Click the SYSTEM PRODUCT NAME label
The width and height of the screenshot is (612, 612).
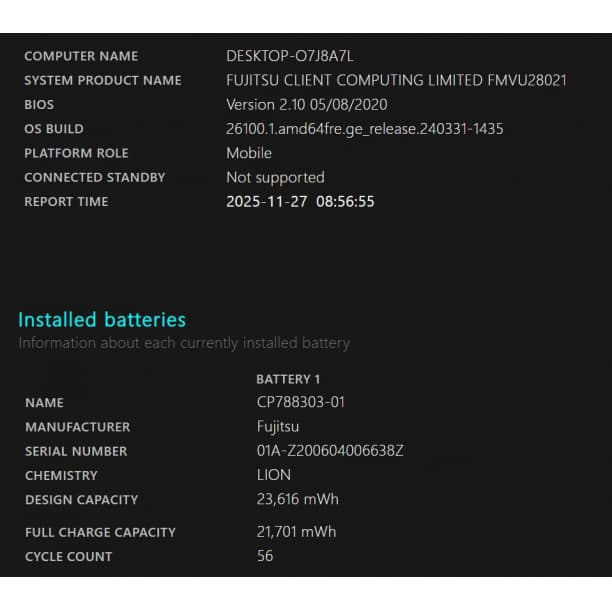tap(103, 80)
